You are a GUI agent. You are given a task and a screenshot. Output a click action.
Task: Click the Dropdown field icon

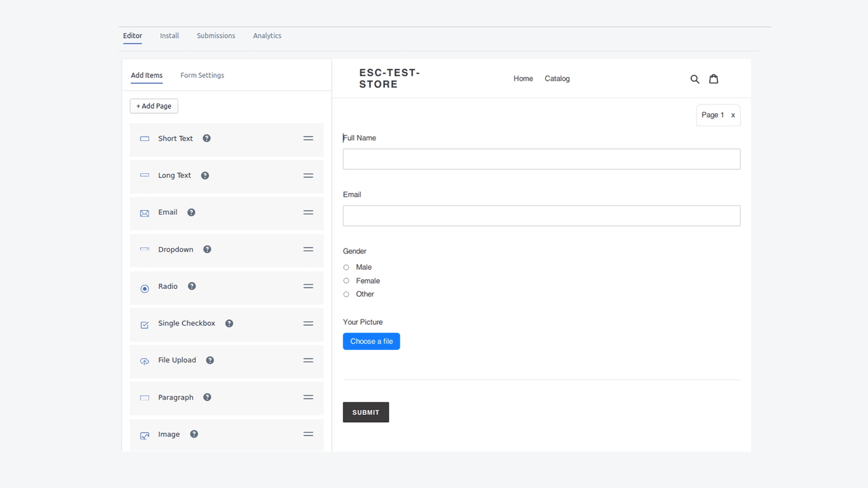point(144,249)
